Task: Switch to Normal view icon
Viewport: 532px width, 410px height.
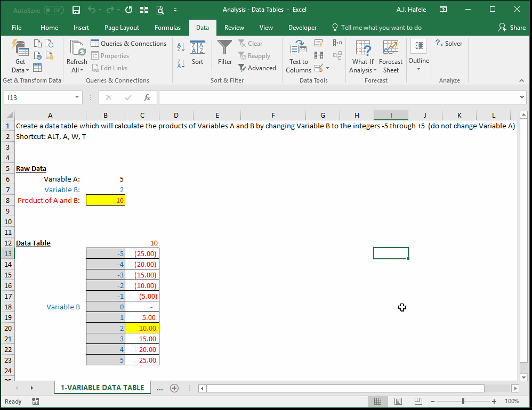Action: pos(377,401)
